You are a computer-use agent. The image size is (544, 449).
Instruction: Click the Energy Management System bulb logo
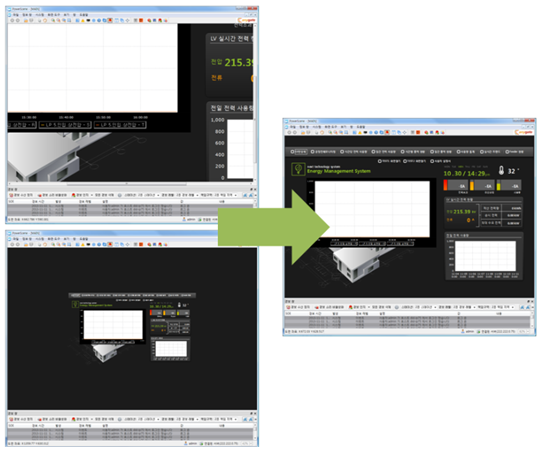[298, 169]
